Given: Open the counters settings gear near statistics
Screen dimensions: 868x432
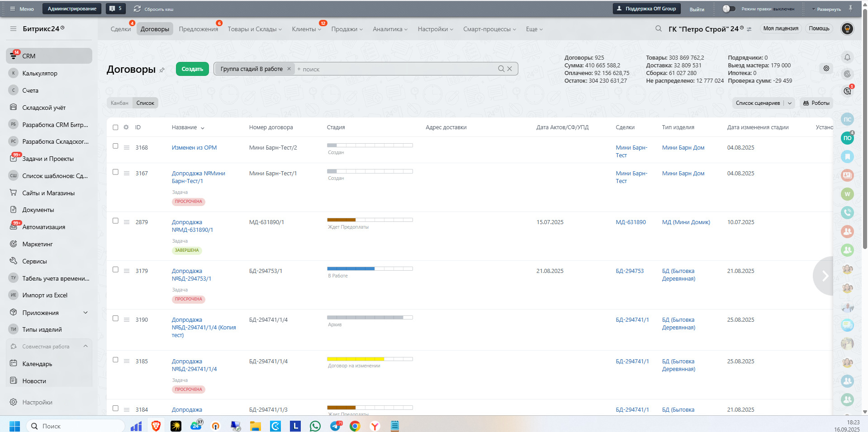Looking at the screenshot, I should coord(826,68).
